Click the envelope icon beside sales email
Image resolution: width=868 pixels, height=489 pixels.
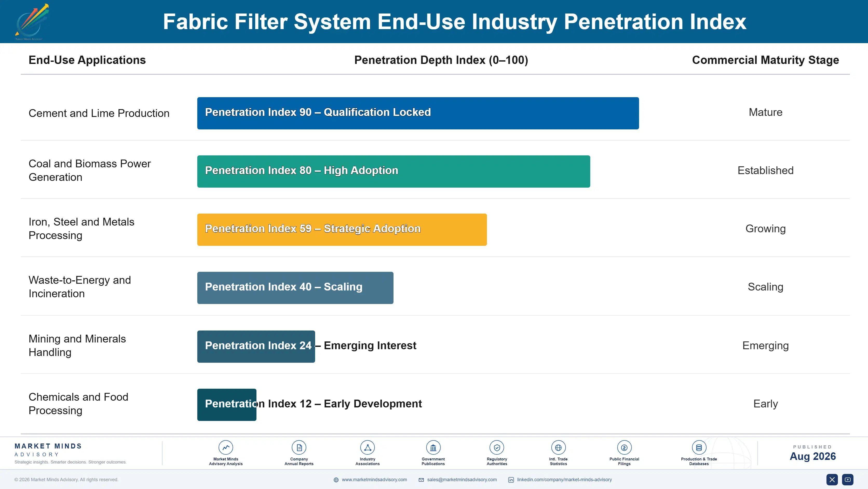point(421,480)
